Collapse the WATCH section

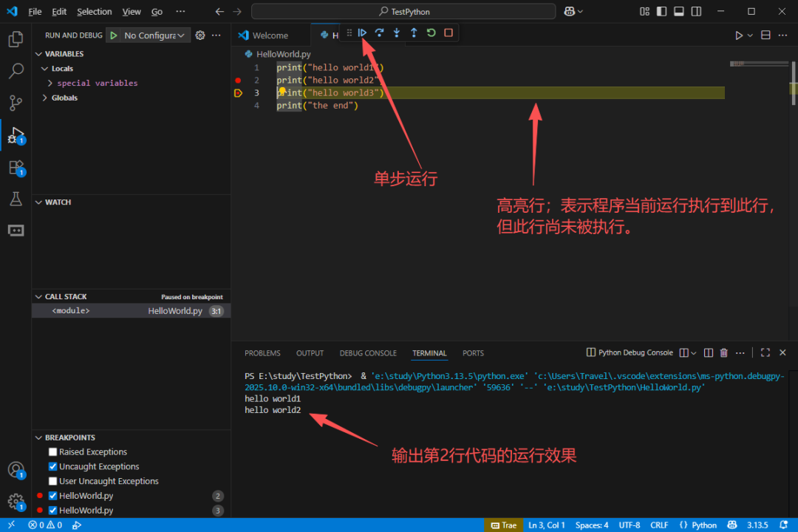point(38,202)
